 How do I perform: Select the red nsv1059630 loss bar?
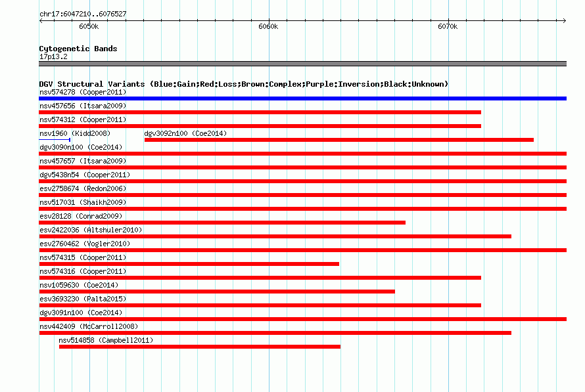coord(217,292)
